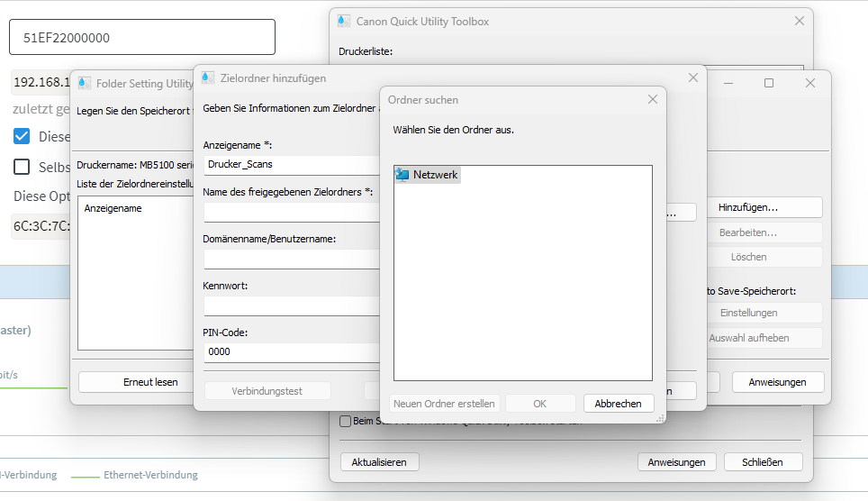
Task: Click Neuen Ordner erstellen button
Action: click(444, 404)
